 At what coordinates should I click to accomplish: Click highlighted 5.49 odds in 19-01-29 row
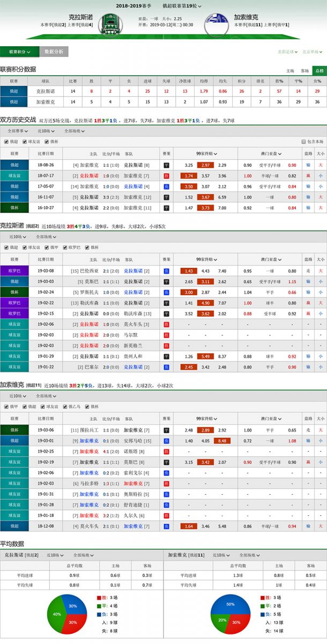pyautogui.click(x=205, y=356)
